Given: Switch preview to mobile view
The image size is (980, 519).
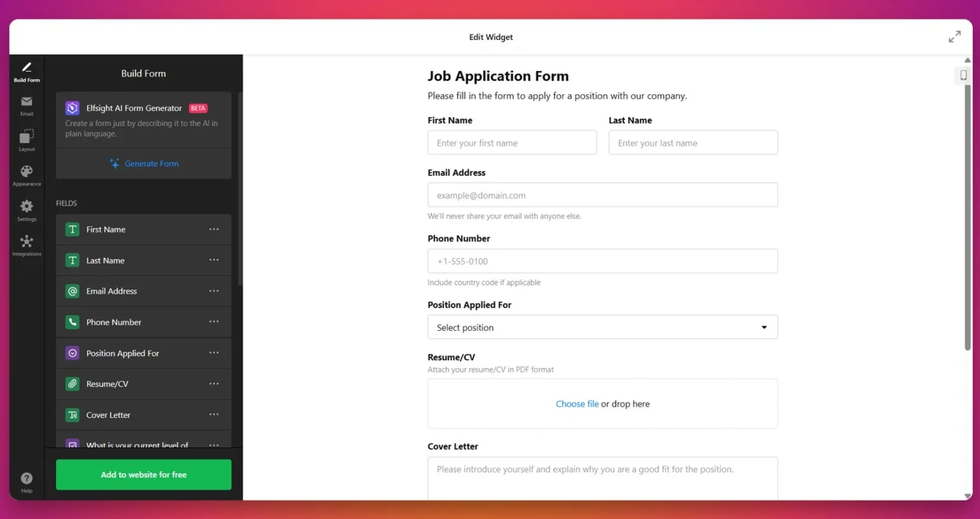Looking at the screenshot, I should [963, 75].
